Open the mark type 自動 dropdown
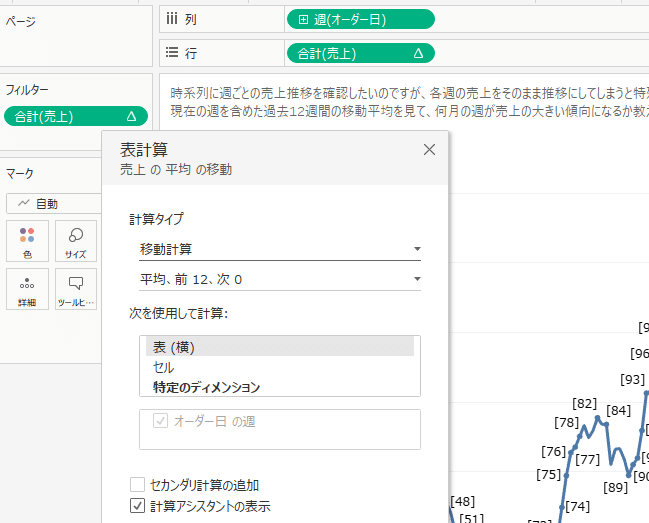Image resolution: width=649 pixels, height=523 pixels. click(x=54, y=204)
